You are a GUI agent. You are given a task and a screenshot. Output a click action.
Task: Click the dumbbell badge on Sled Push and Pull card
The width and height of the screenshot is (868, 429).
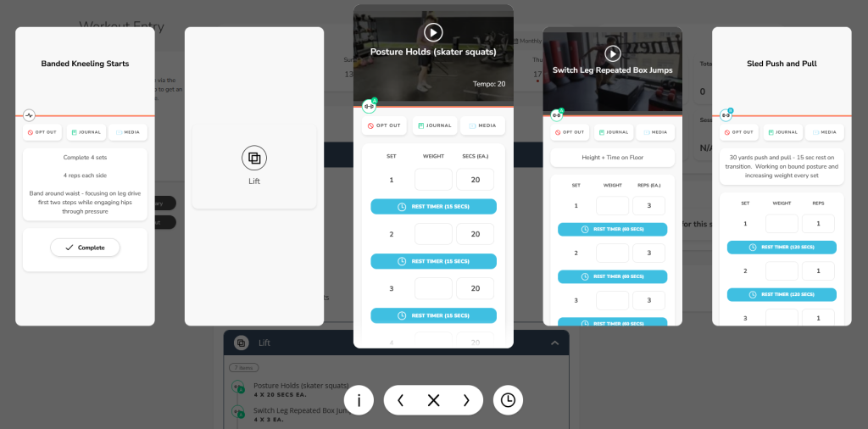coord(726,115)
